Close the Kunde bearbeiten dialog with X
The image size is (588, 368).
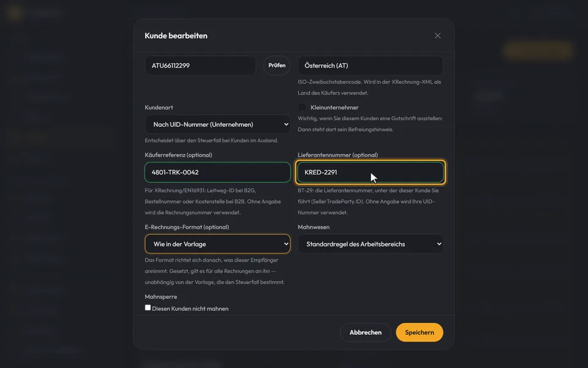point(437,36)
